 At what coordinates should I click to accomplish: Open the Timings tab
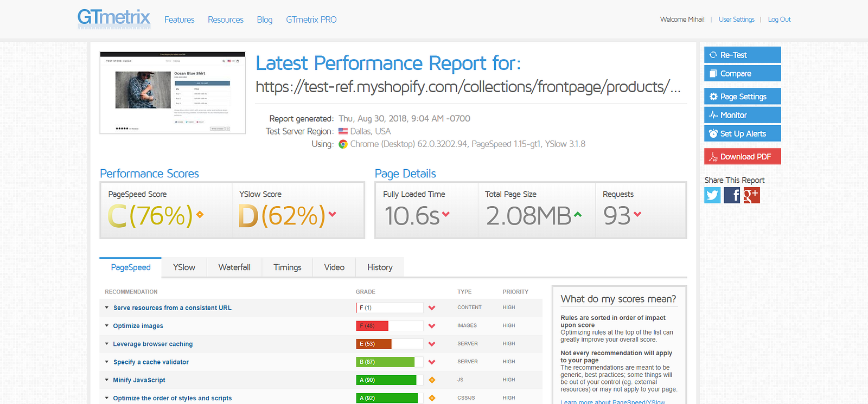[x=288, y=267]
